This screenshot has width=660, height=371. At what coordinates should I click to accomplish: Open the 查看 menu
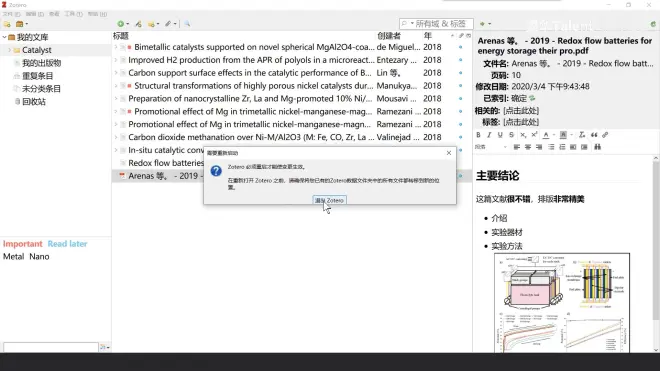tap(54, 14)
